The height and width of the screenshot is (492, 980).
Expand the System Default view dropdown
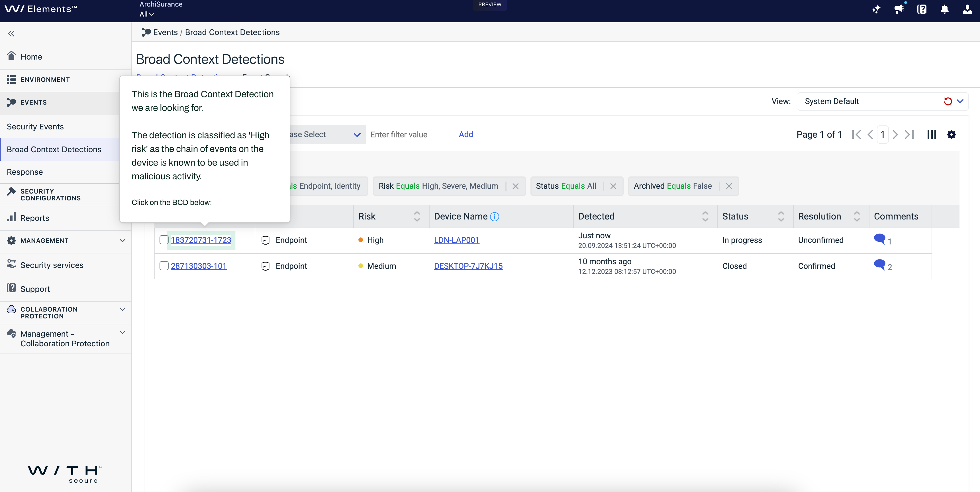(x=960, y=101)
